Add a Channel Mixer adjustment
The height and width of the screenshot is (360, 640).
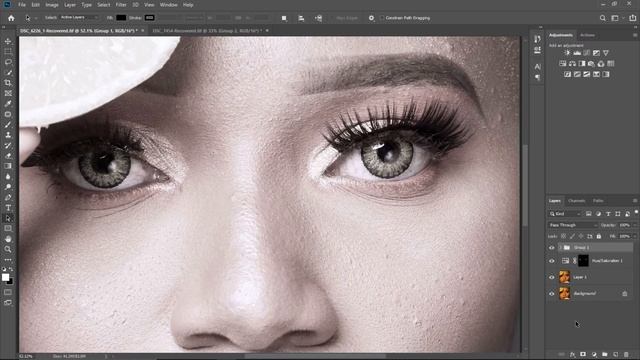pos(601,64)
